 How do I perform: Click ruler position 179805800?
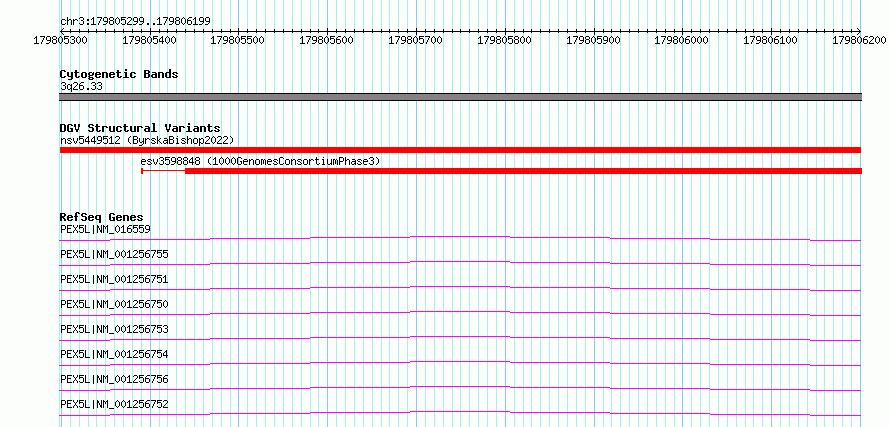[505, 40]
